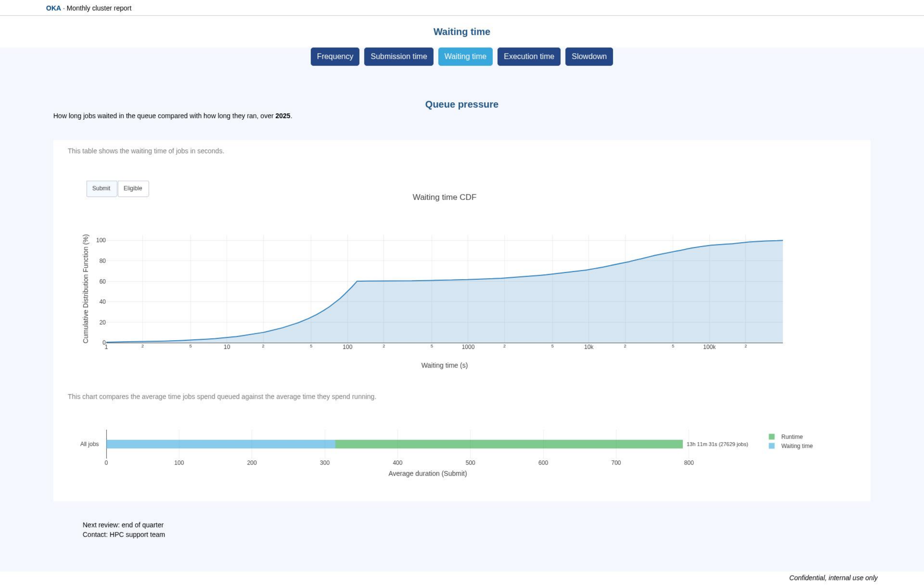Switch to Submission time tab
The image size is (924, 587).
click(399, 56)
